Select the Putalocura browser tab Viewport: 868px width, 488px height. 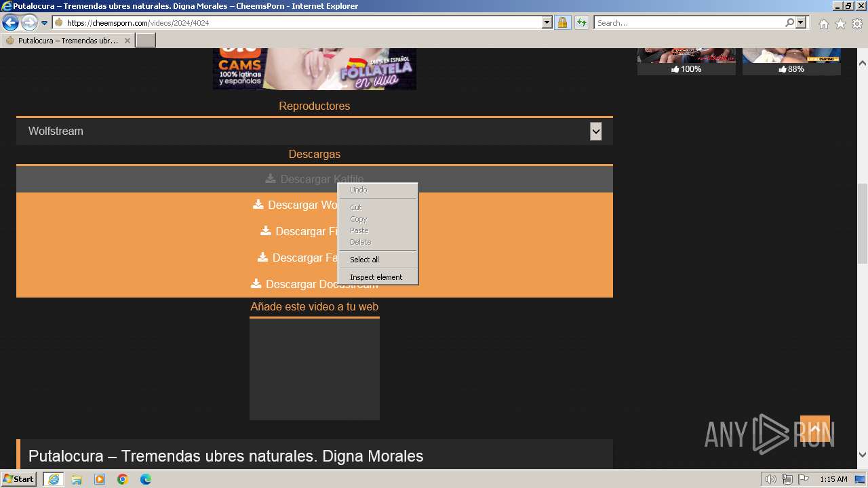point(68,41)
